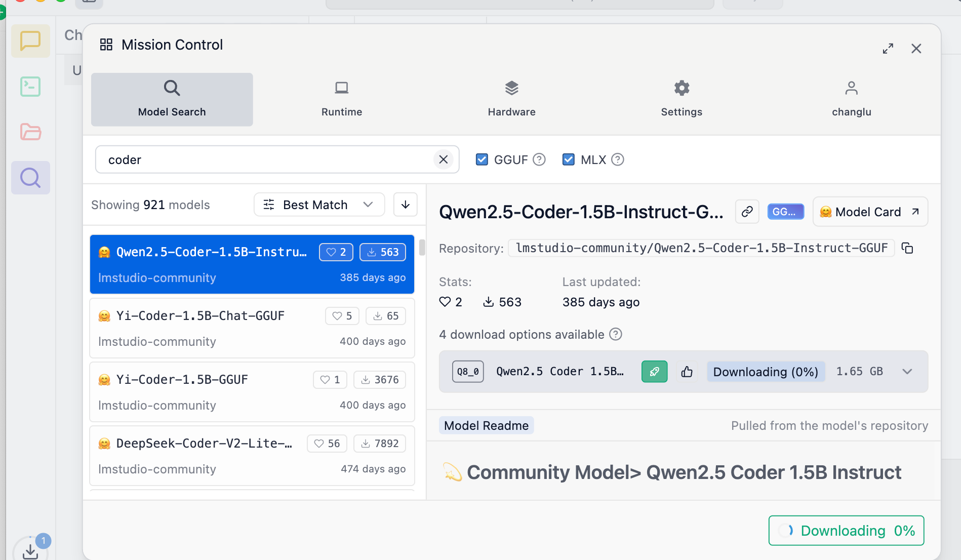Open the My Models folder icon
The height and width of the screenshot is (560, 961).
point(30,132)
